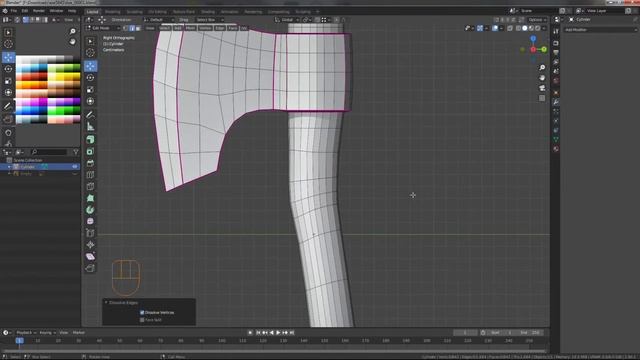Switch to the Sculpting workspace tab
The width and height of the screenshot is (640, 360).
click(x=135, y=12)
